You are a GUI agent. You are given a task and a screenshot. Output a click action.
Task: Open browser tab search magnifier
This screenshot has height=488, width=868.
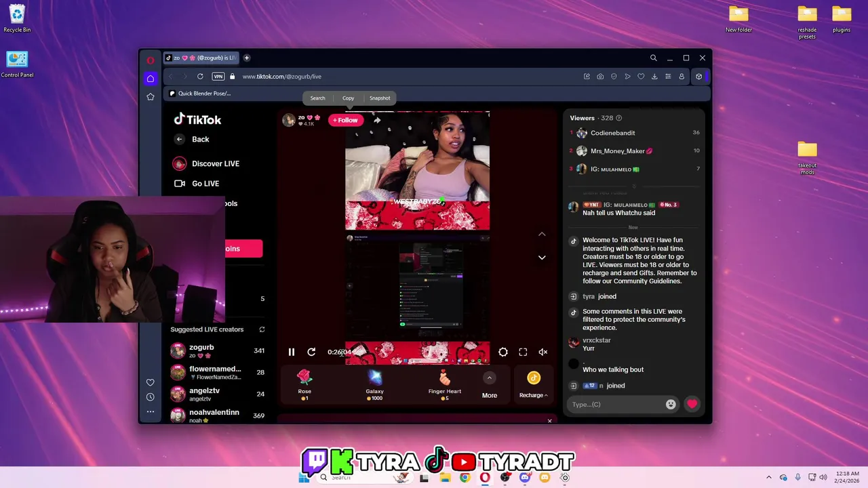click(653, 58)
